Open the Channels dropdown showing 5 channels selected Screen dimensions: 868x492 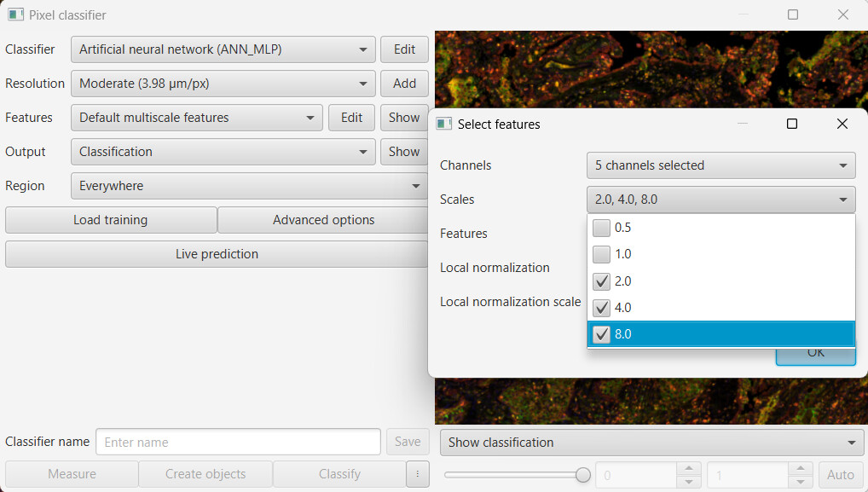(x=720, y=165)
